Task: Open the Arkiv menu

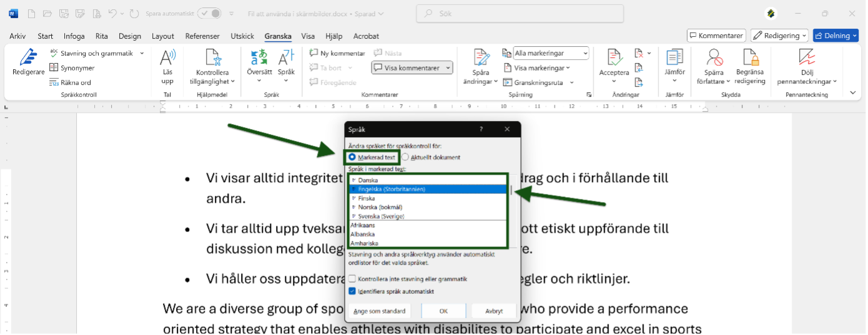Action: point(17,36)
